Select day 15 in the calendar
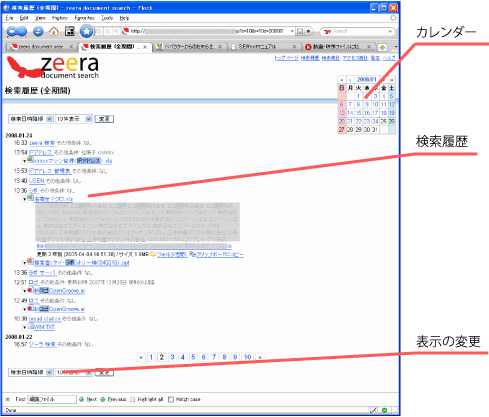489x417 pixels. pos(358,113)
